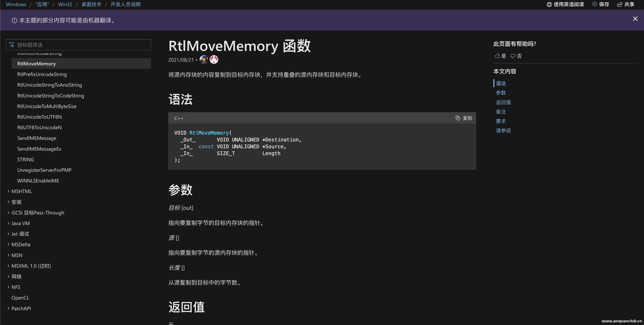Expand the MSXML 1.0 (过时) node
Screen dimensions: 644x325
tap(8, 266)
